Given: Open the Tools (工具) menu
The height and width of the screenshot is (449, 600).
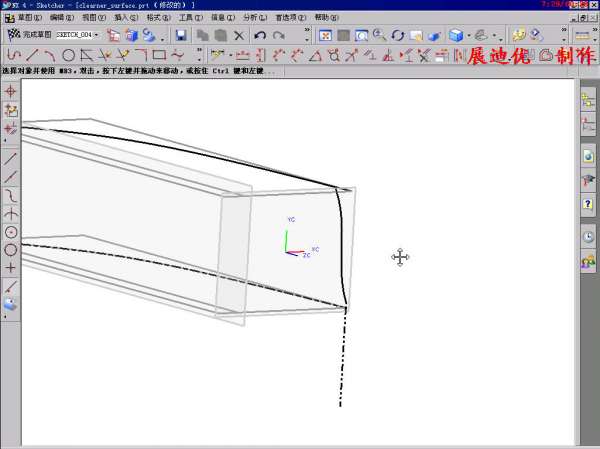Looking at the screenshot, I should tap(190, 17).
